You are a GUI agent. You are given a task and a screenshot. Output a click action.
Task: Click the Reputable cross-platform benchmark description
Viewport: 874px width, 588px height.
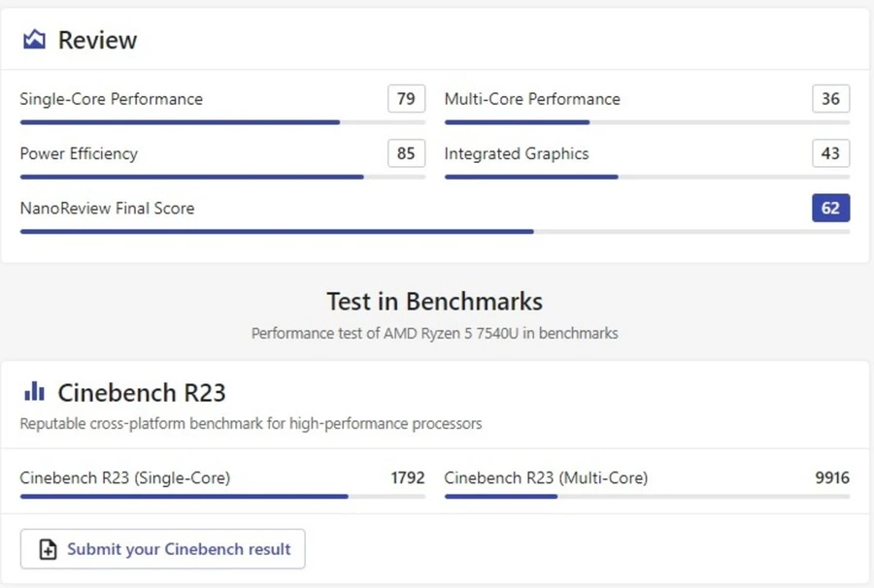(251, 424)
